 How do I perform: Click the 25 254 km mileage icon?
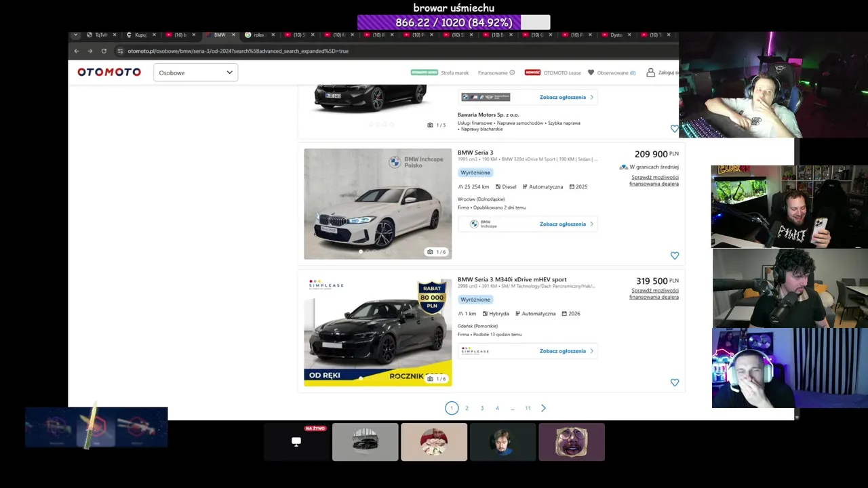(461, 186)
